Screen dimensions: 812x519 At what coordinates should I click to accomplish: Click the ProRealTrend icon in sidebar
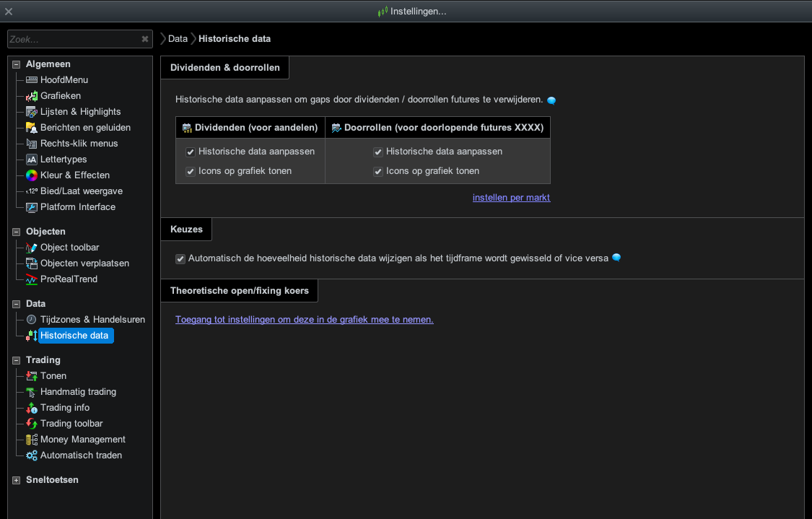click(32, 279)
